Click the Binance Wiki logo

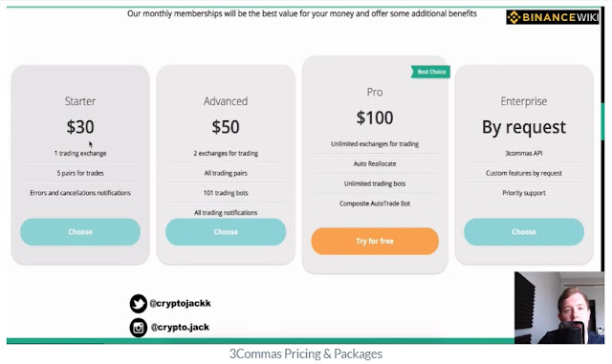pos(553,17)
